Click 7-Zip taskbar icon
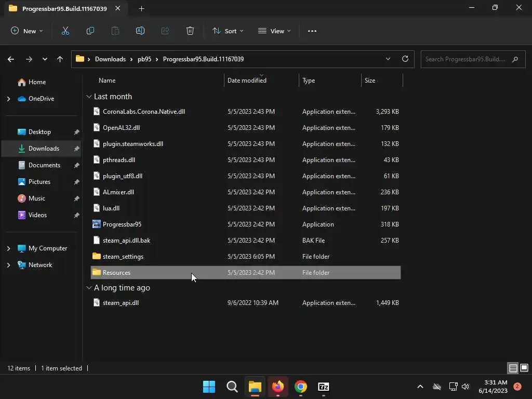 click(x=324, y=387)
